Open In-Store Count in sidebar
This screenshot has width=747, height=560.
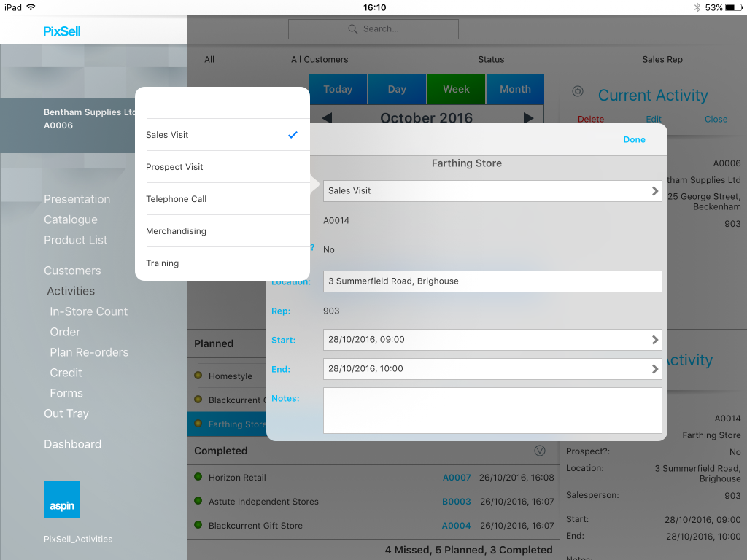coord(88,311)
